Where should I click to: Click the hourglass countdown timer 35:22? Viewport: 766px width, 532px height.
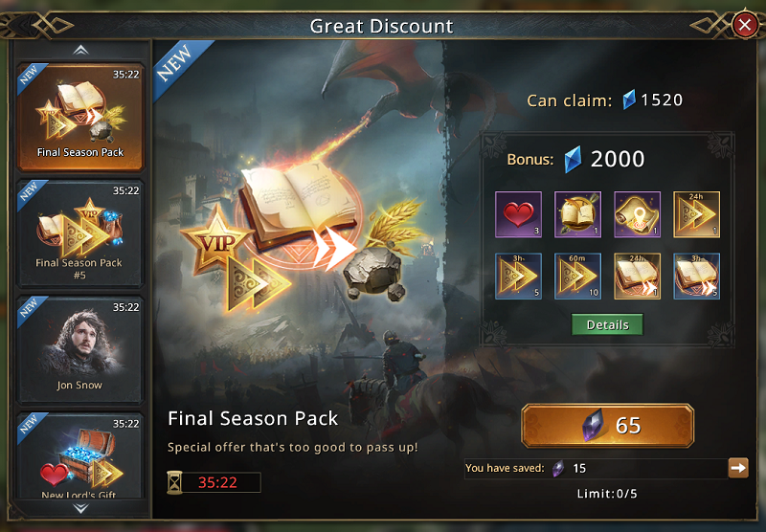coord(214,482)
